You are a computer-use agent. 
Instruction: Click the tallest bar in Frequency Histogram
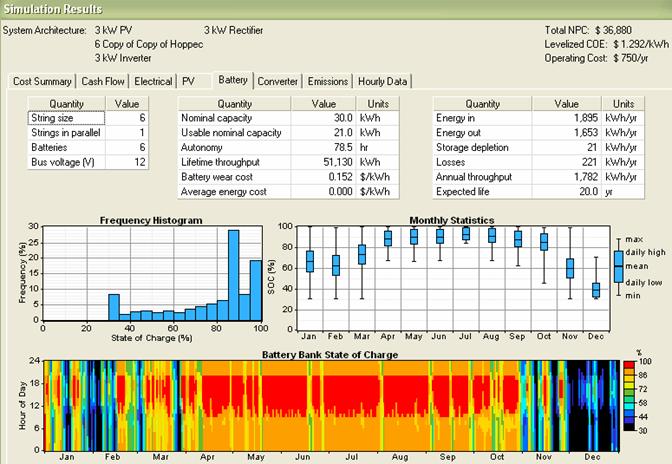click(x=234, y=275)
